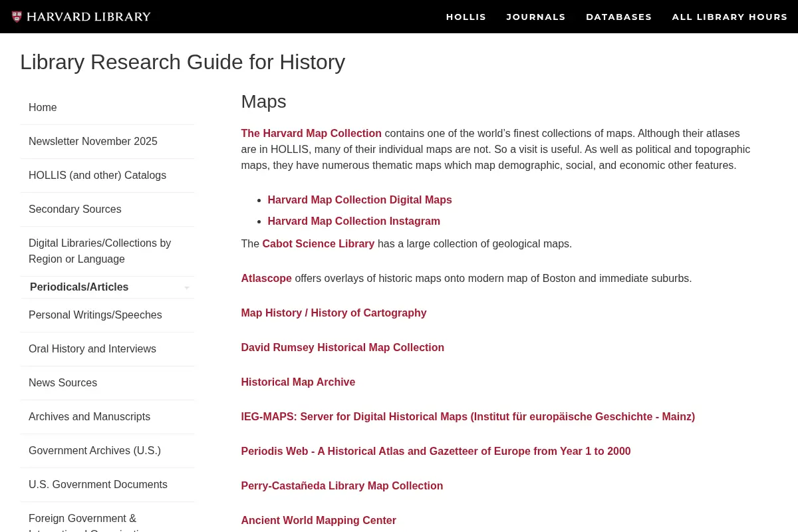Open Ancient World Mapping Center link
The height and width of the screenshot is (532, 798).
point(319,521)
